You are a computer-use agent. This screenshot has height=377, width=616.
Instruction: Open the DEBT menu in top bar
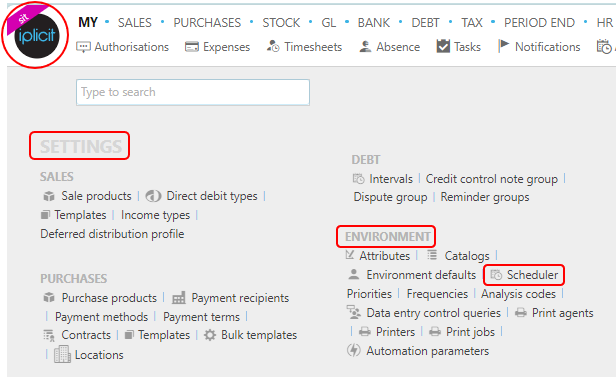click(x=425, y=23)
